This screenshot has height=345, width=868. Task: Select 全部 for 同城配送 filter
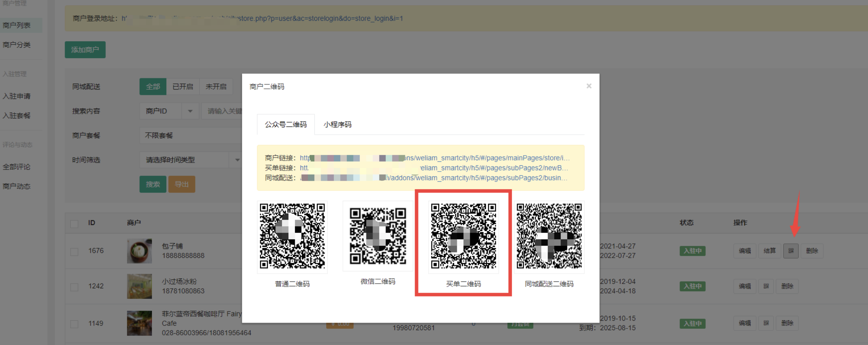153,87
